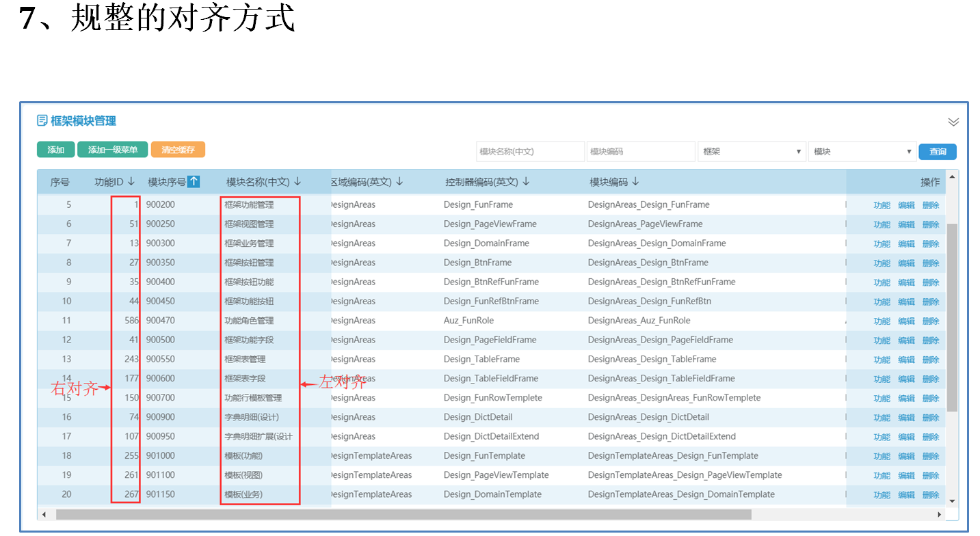Select name cell 功能角色管理
980x536 pixels.
click(x=249, y=321)
